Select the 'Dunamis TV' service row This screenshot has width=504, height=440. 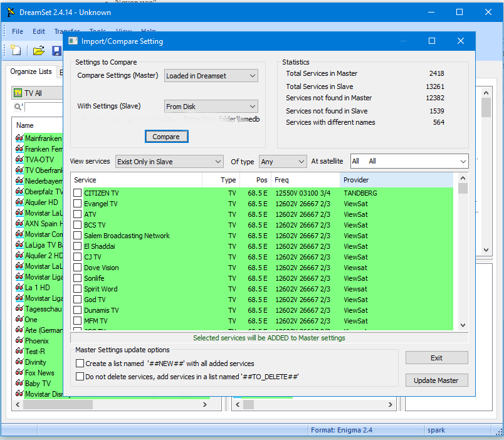pos(263,310)
